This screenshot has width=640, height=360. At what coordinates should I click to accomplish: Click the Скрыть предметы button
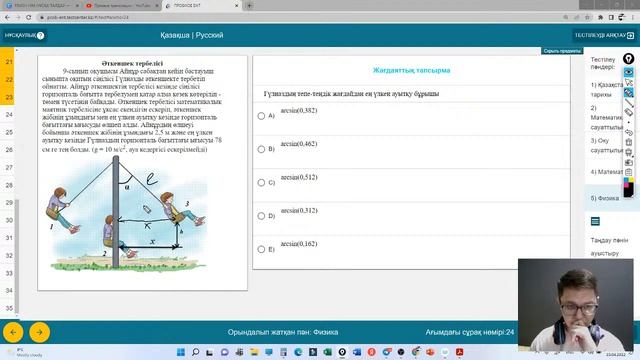click(562, 51)
